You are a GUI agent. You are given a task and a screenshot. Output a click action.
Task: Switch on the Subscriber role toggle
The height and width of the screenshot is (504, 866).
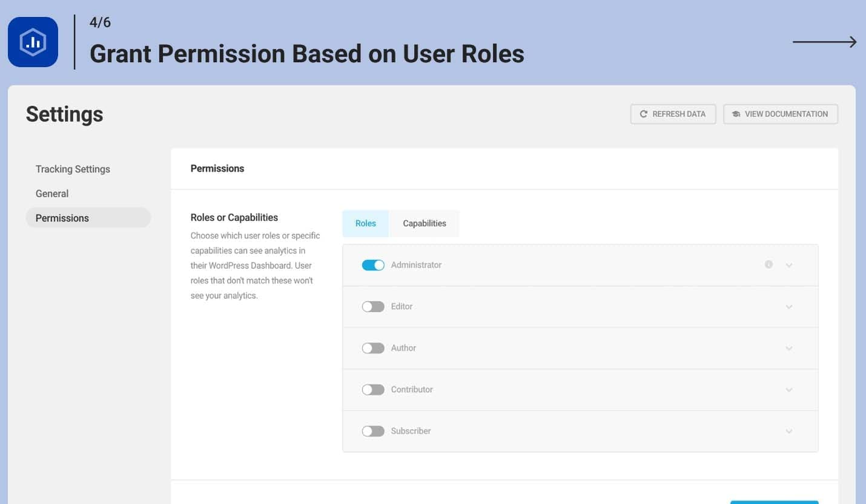click(x=373, y=431)
